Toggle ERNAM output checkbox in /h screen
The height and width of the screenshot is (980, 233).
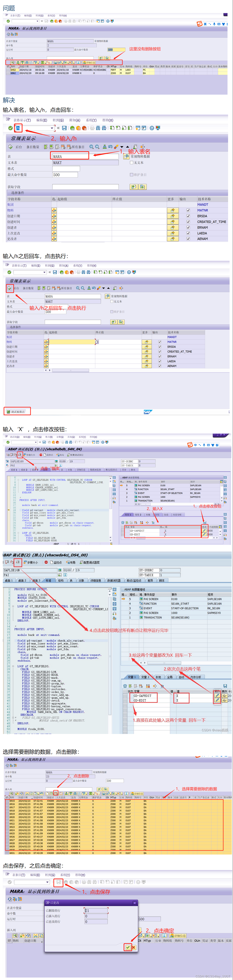point(188,227)
